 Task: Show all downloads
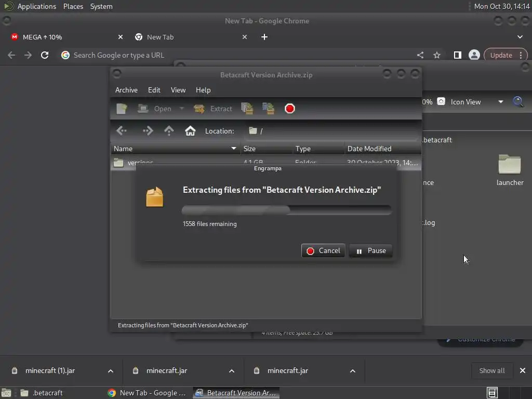click(x=491, y=371)
